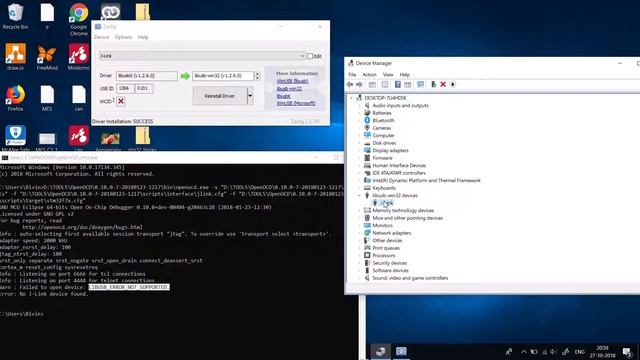
Task: Open Options menu in Zadig
Action: [123, 37]
